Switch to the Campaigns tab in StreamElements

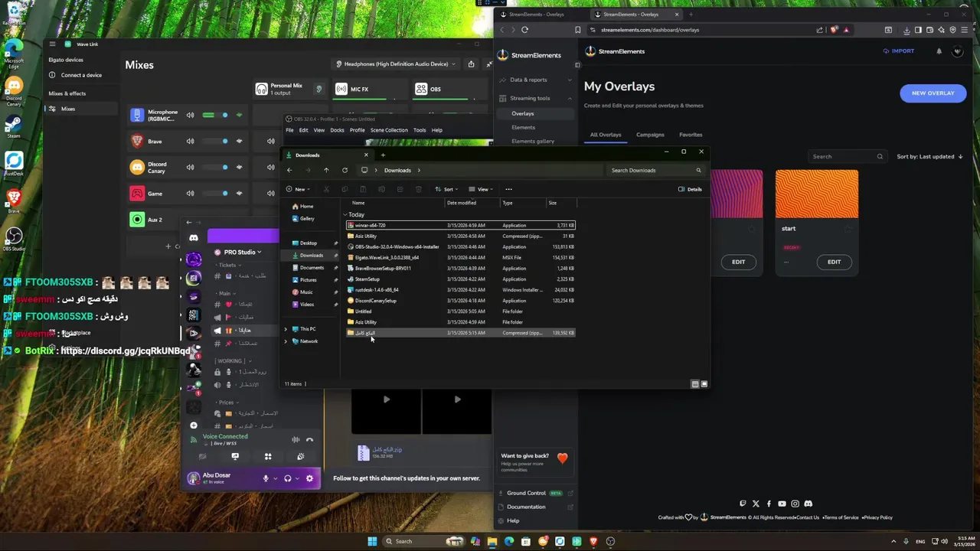coord(650,135)
